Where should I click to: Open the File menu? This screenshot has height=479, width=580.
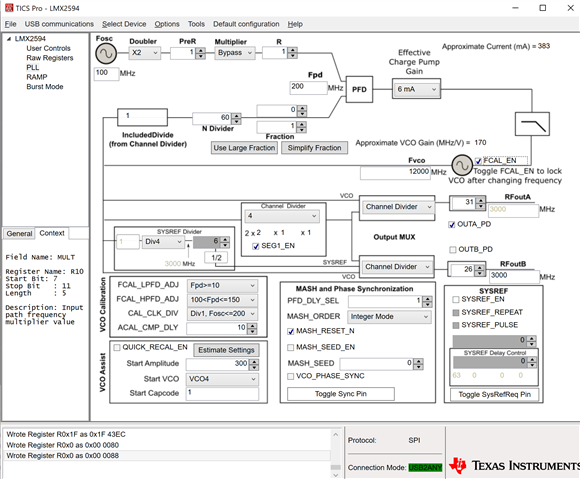[x=10, y=24]
